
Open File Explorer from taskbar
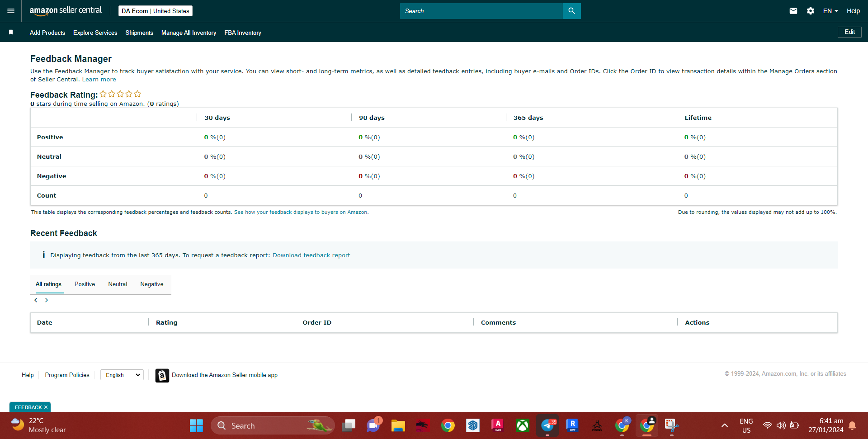pos(398,425)
